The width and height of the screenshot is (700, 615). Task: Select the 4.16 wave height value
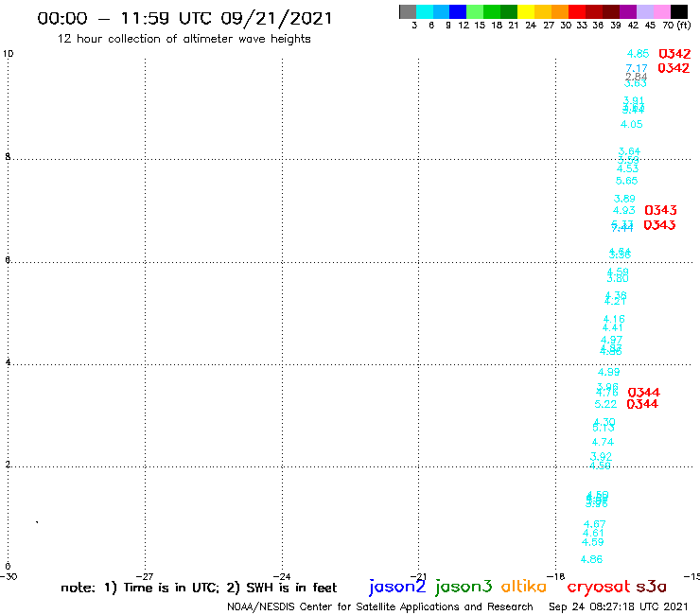[614, 320]
